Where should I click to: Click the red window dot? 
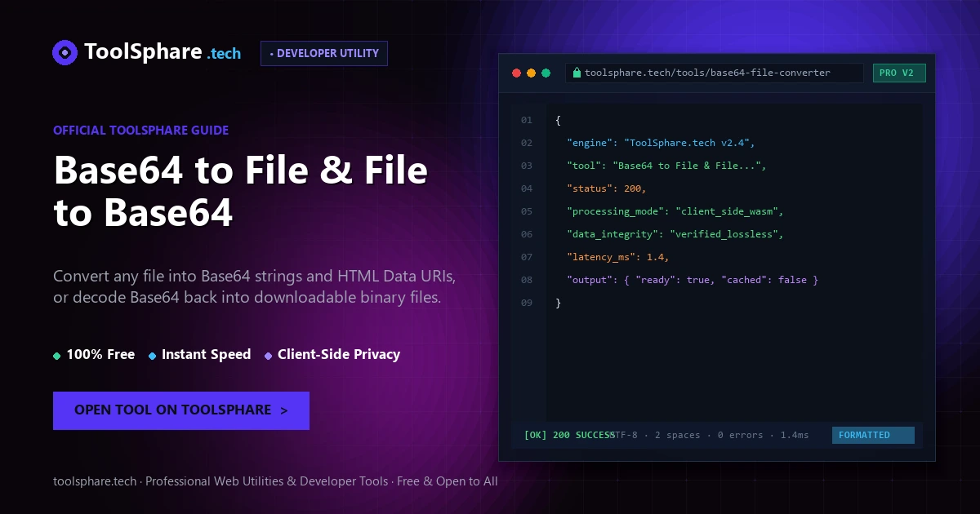tap(516, 73)
